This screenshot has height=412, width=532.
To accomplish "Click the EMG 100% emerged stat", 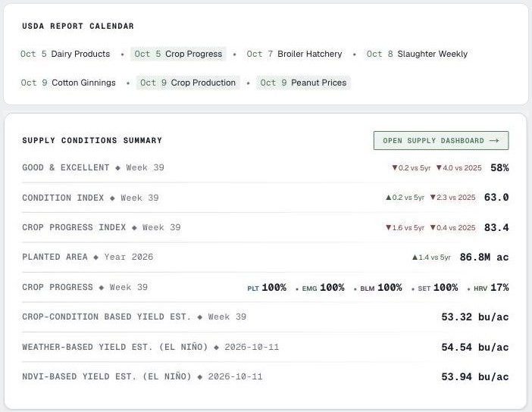I will tap(323, 288).
